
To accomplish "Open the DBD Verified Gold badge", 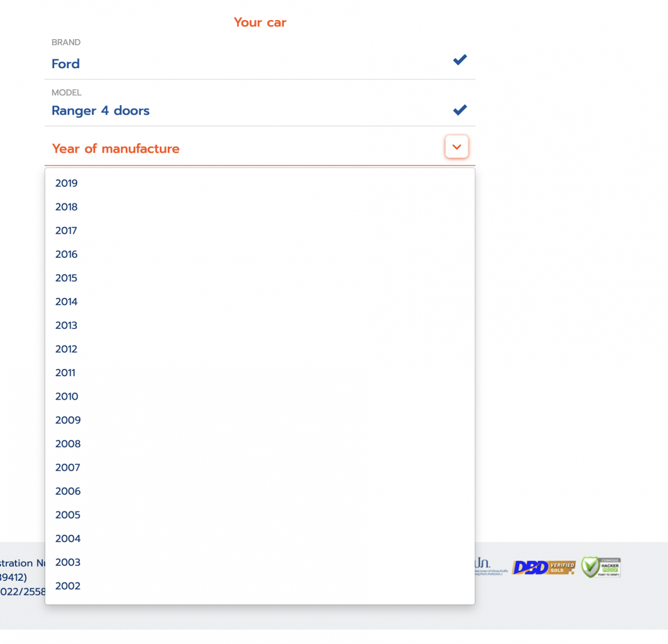I will point(543,567).
